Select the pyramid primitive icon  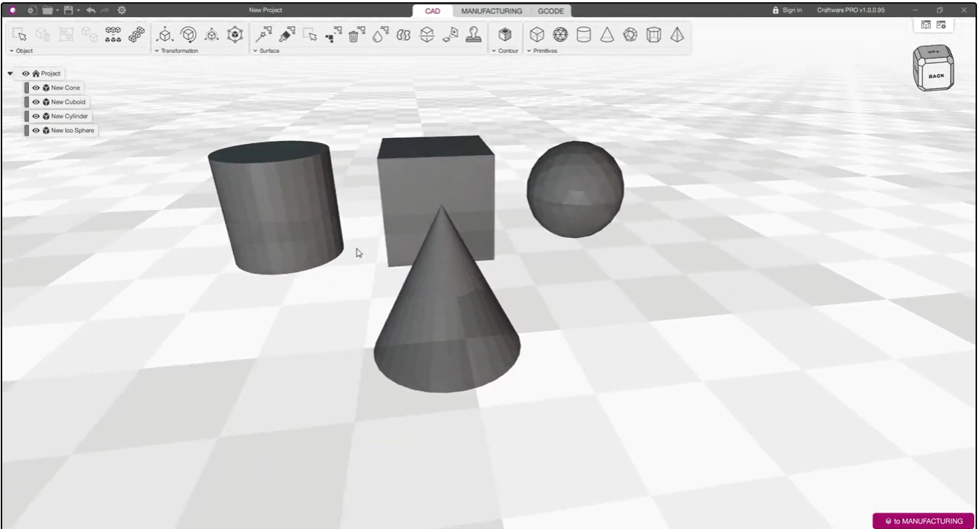click(676, 35)
